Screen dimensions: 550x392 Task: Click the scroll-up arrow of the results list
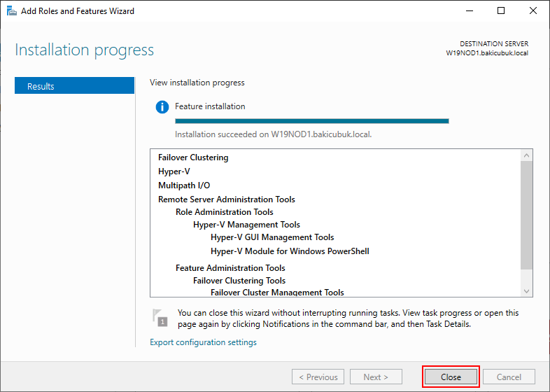[x=526, y=155]
